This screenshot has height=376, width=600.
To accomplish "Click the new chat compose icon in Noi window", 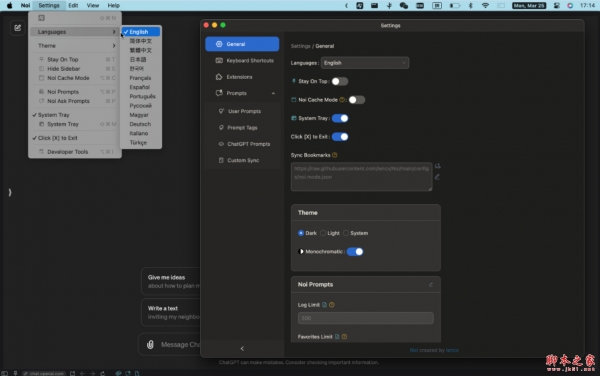I will [x=17, y=28].
